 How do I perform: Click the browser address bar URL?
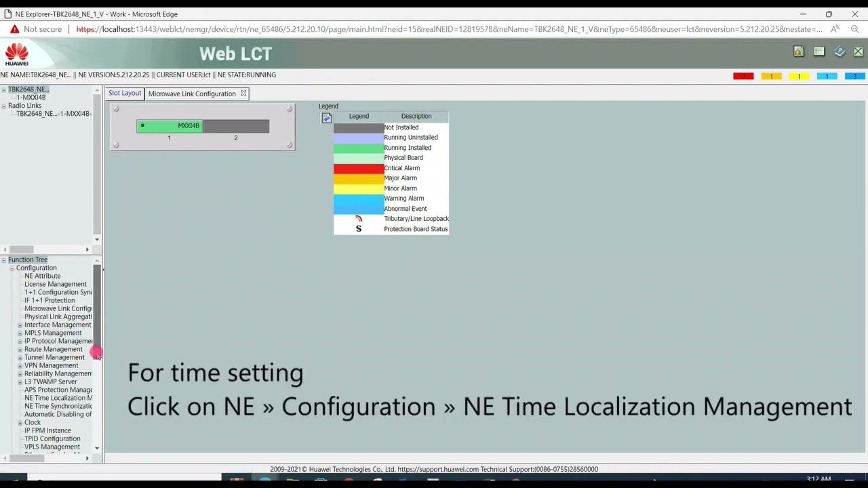point(449,29)
